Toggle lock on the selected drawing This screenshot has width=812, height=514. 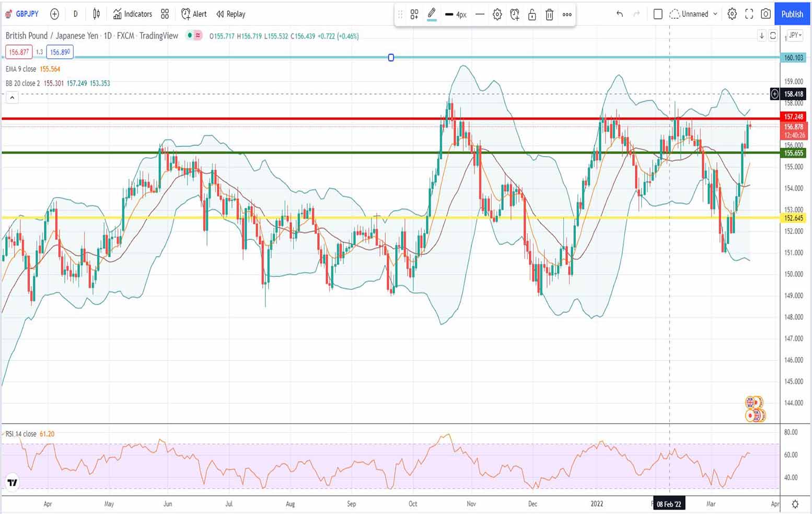532,15
